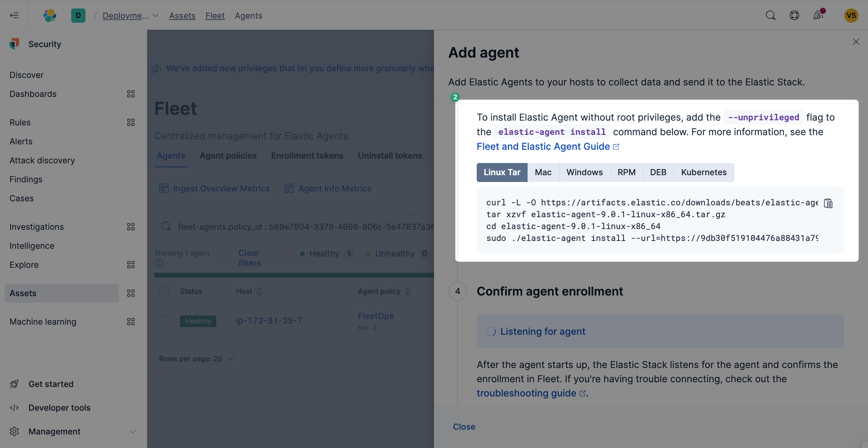868x448 pixels.
Task: Switch to Uninstall tokens tab
Action: click(390, 156)
